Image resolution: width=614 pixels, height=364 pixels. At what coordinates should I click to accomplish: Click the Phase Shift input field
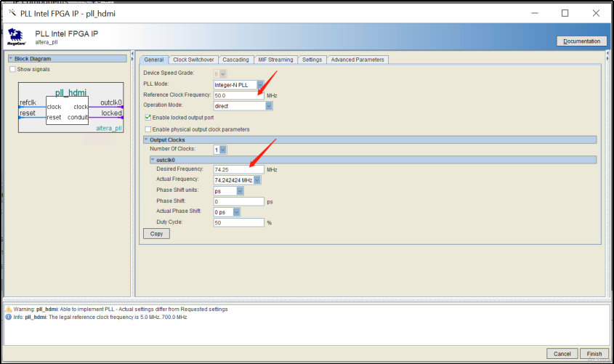pos(239,201)
